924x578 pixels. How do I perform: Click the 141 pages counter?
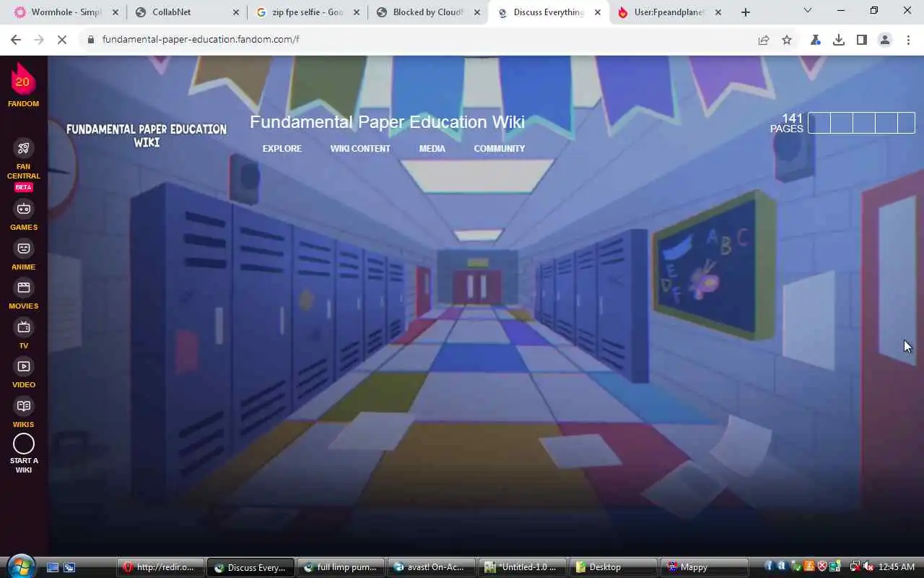tap(786, 123)
